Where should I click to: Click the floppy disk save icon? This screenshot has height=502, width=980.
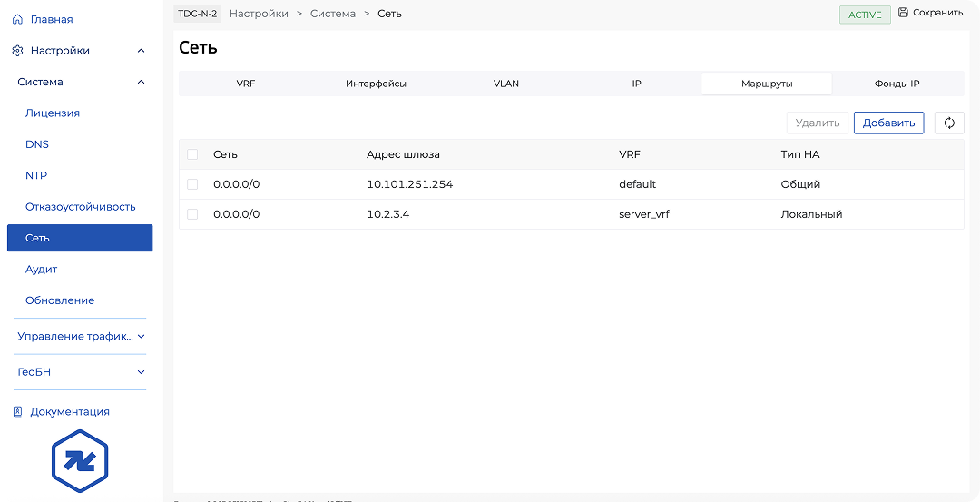point(903,13)
